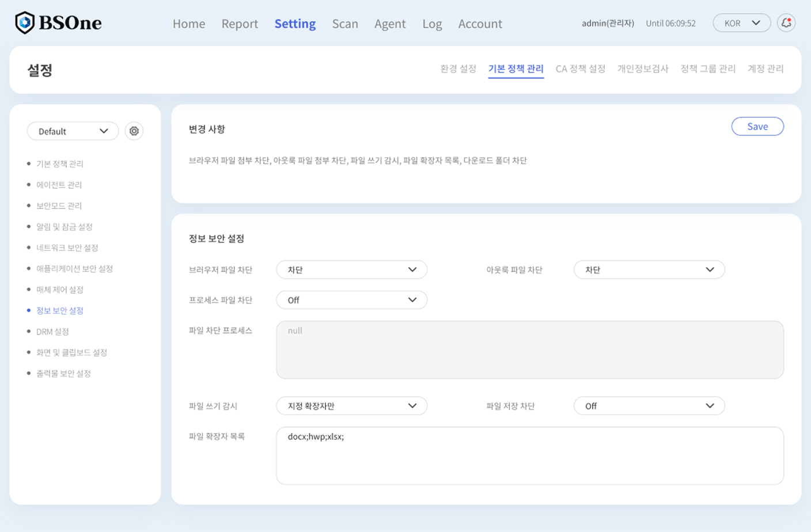Screen dimensions: 811x532
Task: Open the Default policy group dropdown
Action: [x=73, y=131]
